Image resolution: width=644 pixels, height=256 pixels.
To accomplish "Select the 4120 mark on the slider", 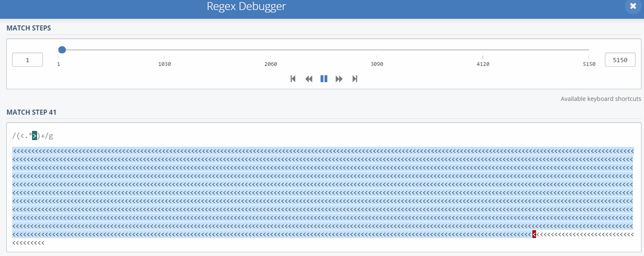I will 483,64.
